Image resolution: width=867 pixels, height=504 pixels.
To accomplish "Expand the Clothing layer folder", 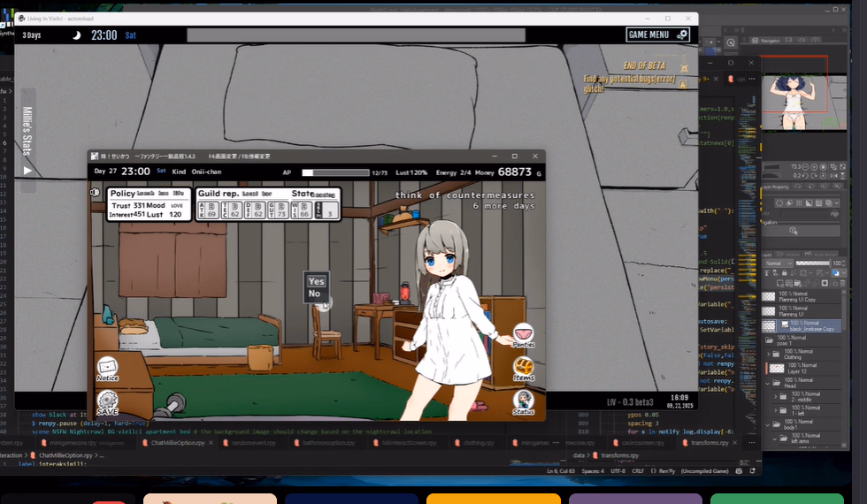I will pyautogui.click(x=767, y=355).
